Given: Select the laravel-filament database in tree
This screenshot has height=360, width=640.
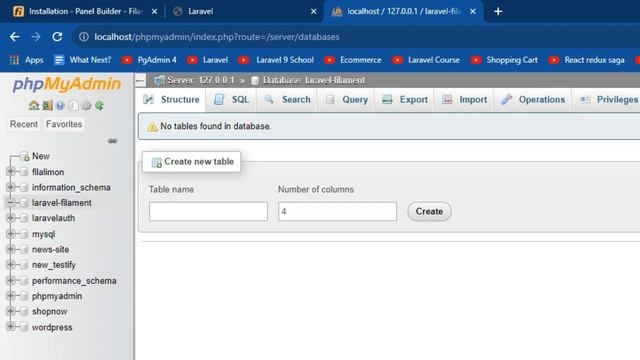Looking at the screenshot, I should coord(62,203).
